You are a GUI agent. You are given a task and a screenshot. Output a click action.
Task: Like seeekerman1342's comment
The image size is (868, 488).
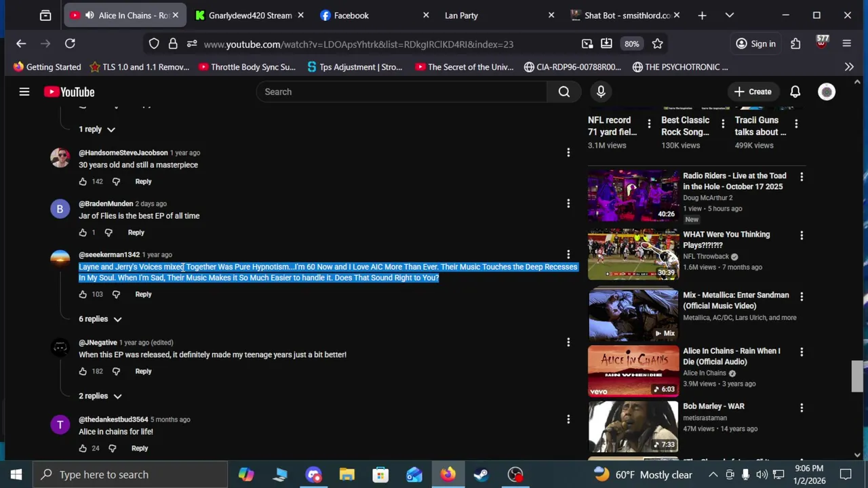(x=83, y=294)
